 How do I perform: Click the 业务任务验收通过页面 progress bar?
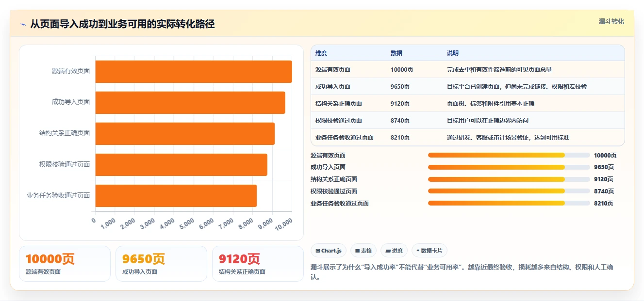click(x=509, y=203)
